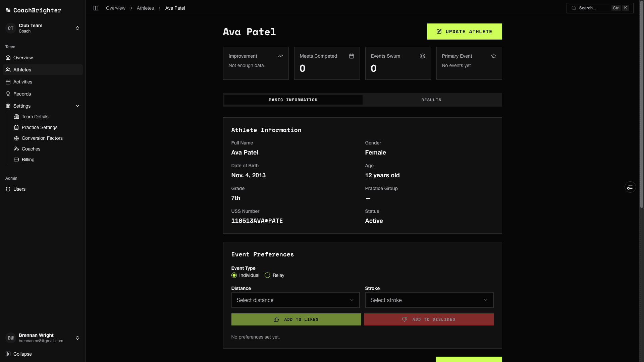Image resolution: width=644 pixels, height=362 pixels.
Task: Open the Select distance dropdown
Action: (x=296, y=300)
